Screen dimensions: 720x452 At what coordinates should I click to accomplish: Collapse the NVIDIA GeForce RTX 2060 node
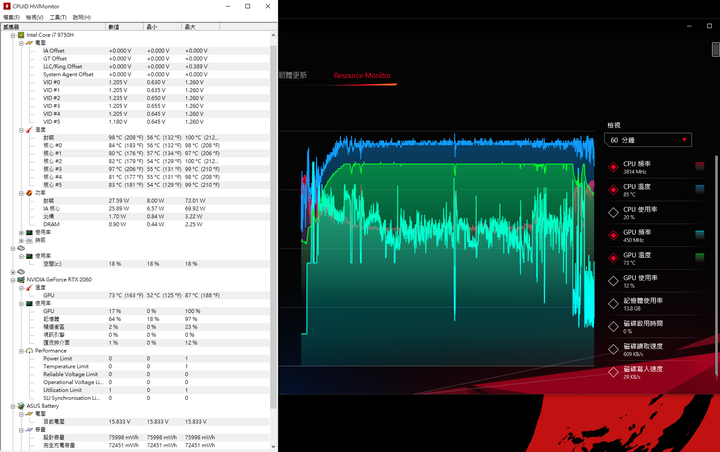coord(13,279)
